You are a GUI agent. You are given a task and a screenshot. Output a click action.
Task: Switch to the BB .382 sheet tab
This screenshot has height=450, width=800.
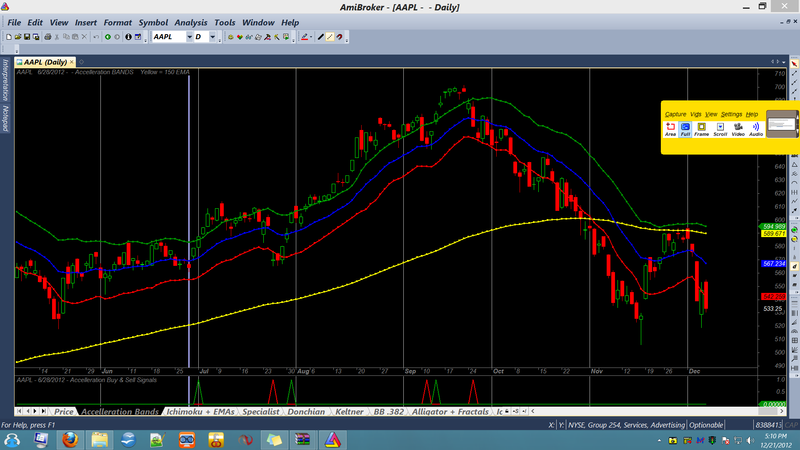click(388, 411)
